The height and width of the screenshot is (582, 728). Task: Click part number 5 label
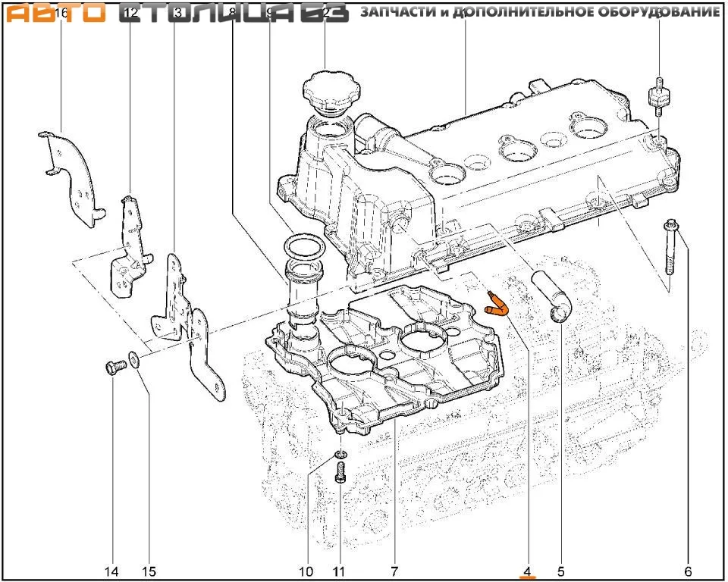click(x=561, y=571)
